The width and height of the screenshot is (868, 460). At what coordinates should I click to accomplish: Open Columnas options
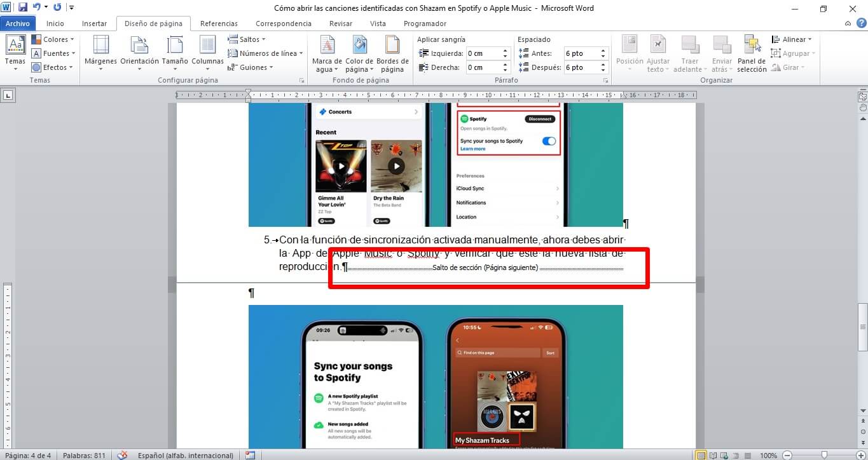pos(207,53)
